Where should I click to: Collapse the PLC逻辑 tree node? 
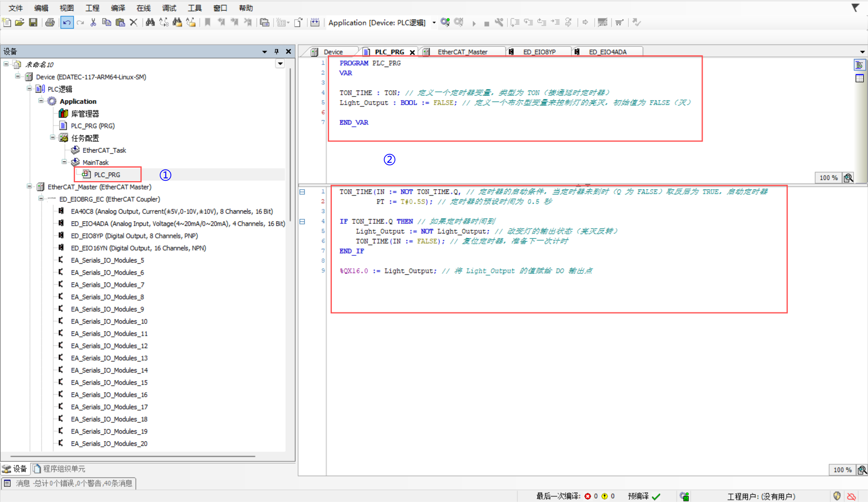coord(29,88)
